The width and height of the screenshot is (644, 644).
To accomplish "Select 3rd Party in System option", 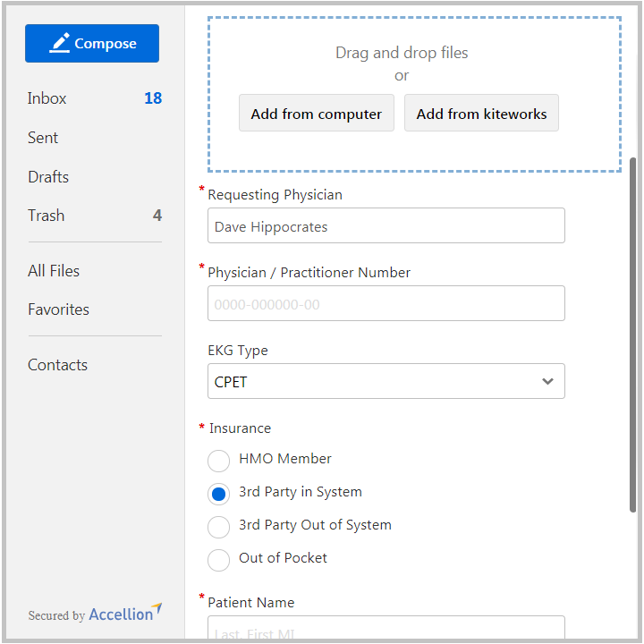I will pyautogui.click(x=218, y=494).
